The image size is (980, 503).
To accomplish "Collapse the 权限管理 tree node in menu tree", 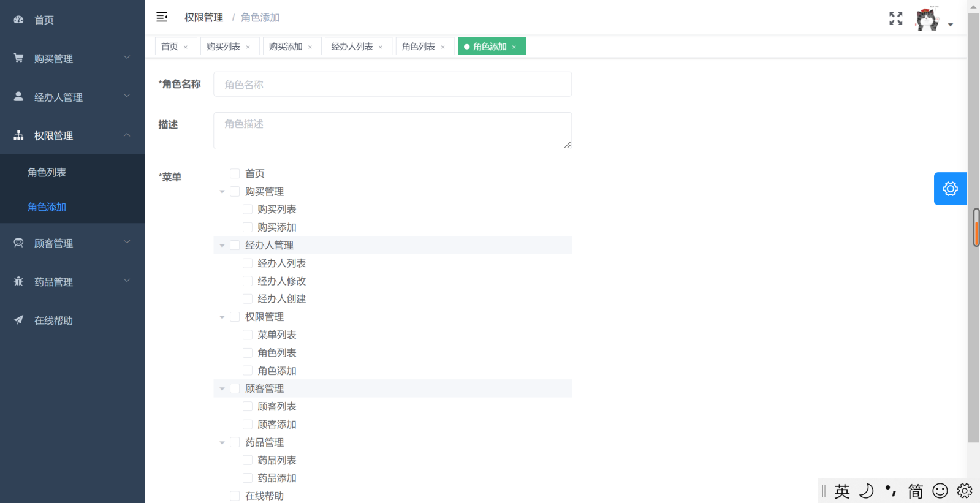I will [x=222, y=317].
